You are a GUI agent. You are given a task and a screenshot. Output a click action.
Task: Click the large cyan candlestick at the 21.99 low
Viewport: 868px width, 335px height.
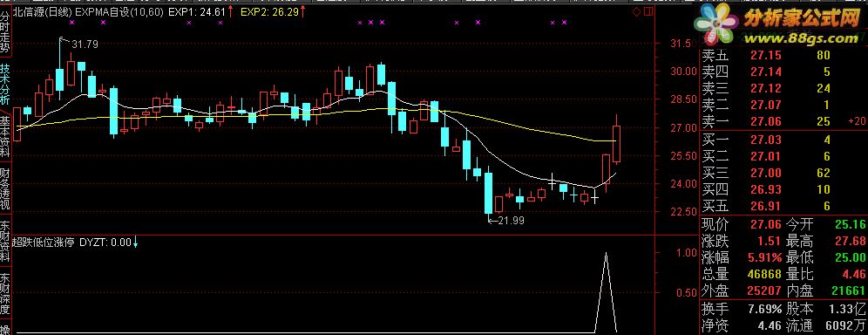(x=488, y=194)
